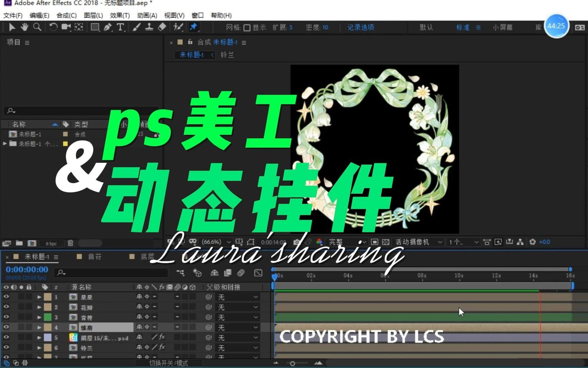Expand layer 3 音符 properties

[39, 318]
